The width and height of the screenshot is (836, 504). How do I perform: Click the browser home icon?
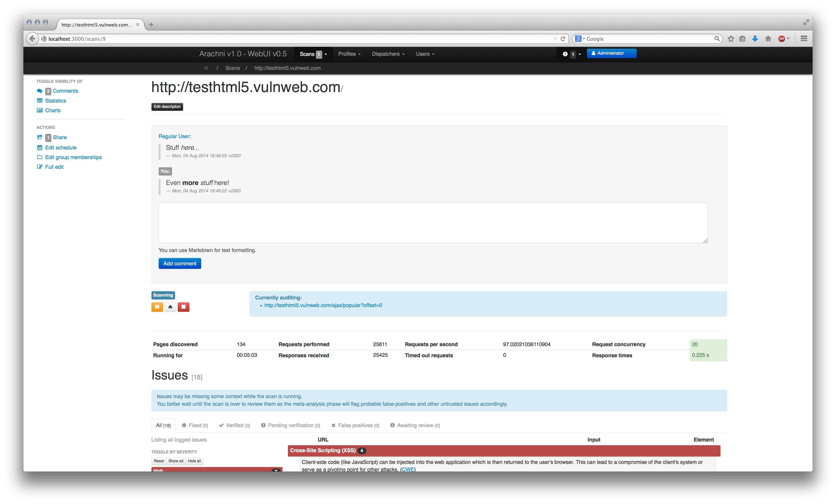pos(768,39)
